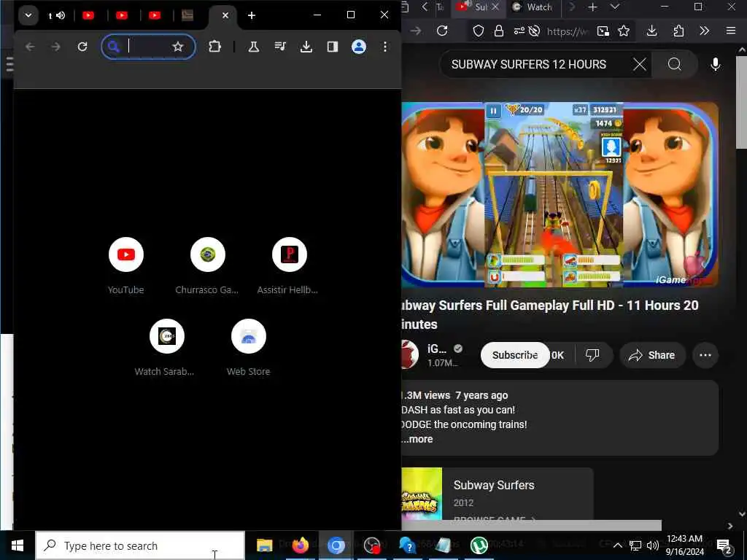This screenshot has width=747, height=560.
Task: Dislike the video
Action: (x=592, y=355)
